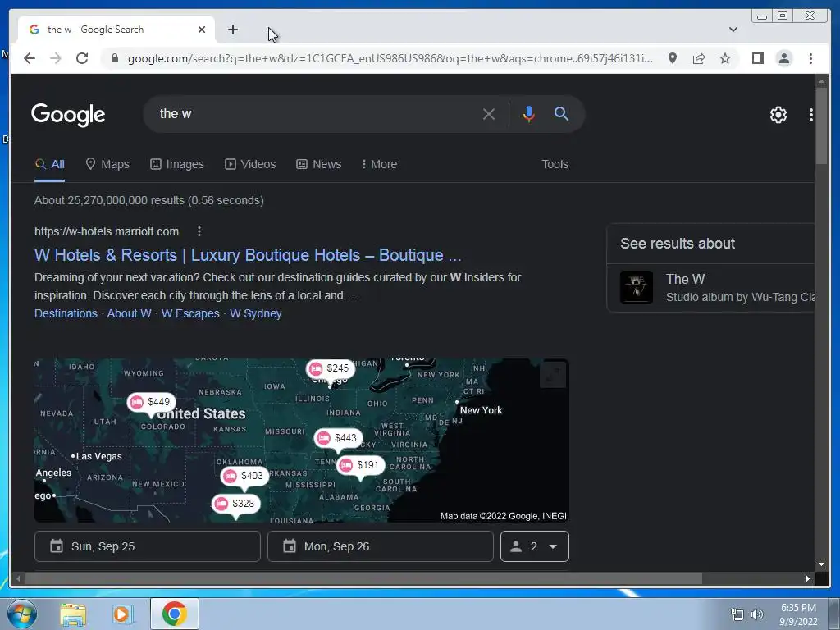840x630 pixels.
Task: Switch to the Videos tab
Action: click(250, 164)
